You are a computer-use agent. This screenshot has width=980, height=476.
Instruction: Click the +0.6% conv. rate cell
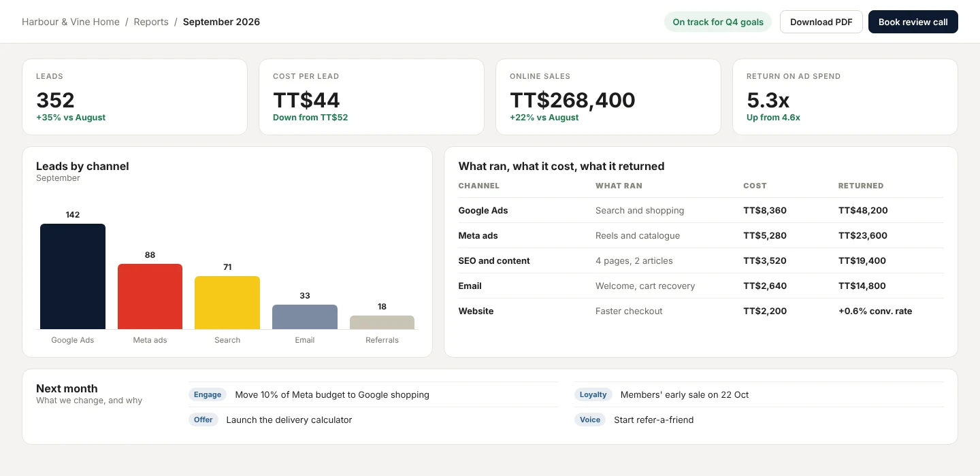coord(875,311)
